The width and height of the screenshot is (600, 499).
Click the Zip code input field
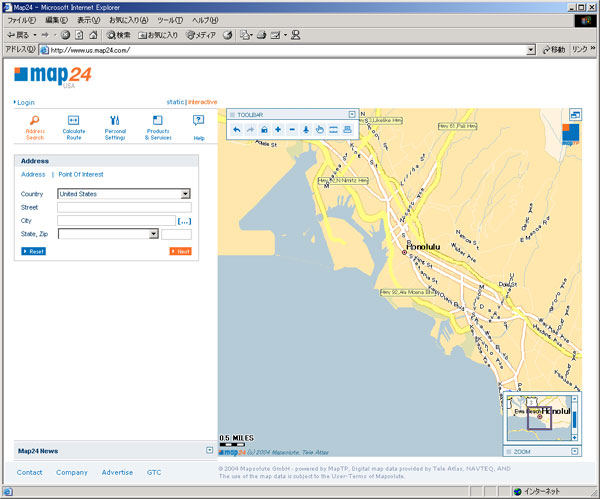[176, 234]
